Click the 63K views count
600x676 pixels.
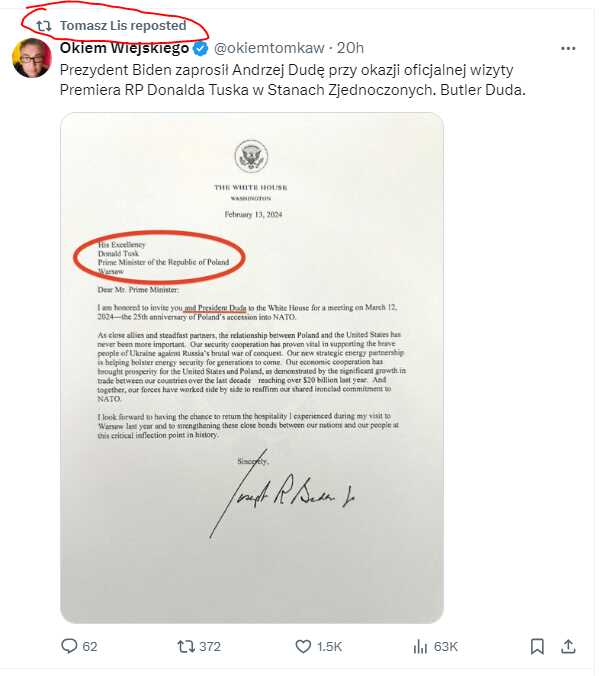point(446,647)
